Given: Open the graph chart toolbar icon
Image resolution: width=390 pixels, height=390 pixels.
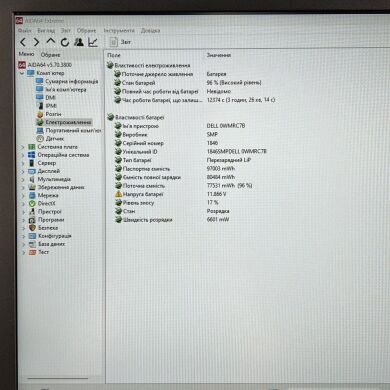Looking at the screenshot, I should [93, 42].
